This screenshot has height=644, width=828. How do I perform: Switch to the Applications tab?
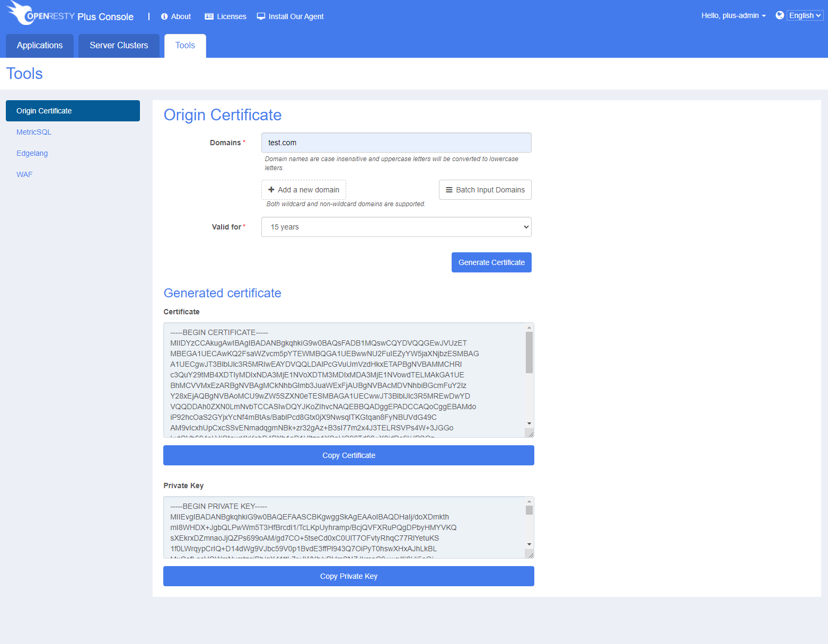click(40, 46)
